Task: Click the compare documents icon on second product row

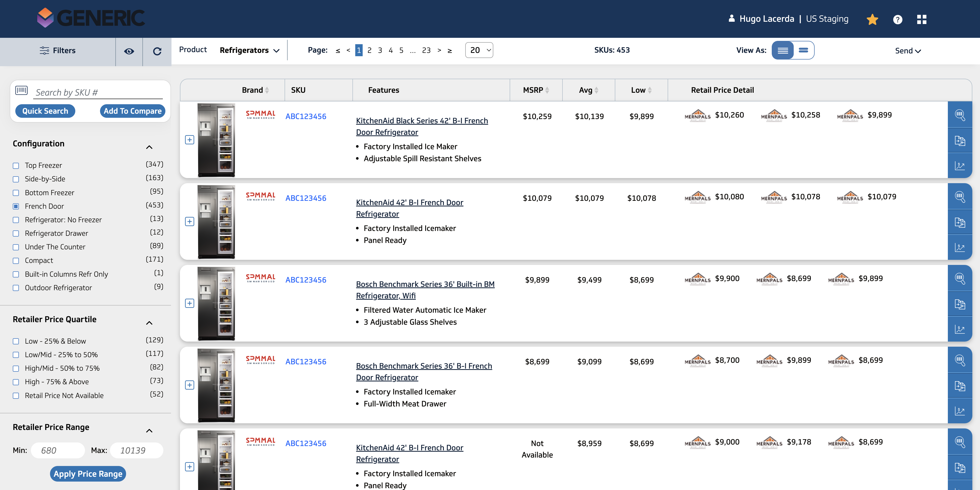Action: coord(960,222)
